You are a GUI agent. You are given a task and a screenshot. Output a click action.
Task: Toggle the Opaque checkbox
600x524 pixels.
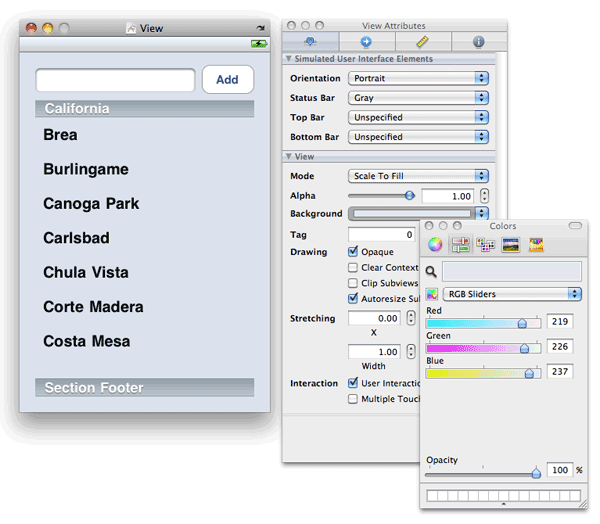pos(353,252)
